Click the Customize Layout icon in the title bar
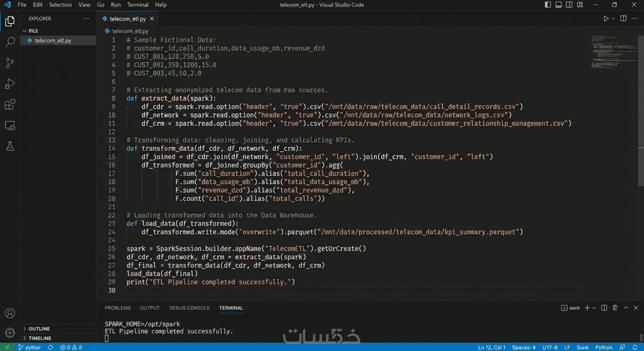Image resolution: width=644 pixels, height=351 pixels. click(580, 5)
